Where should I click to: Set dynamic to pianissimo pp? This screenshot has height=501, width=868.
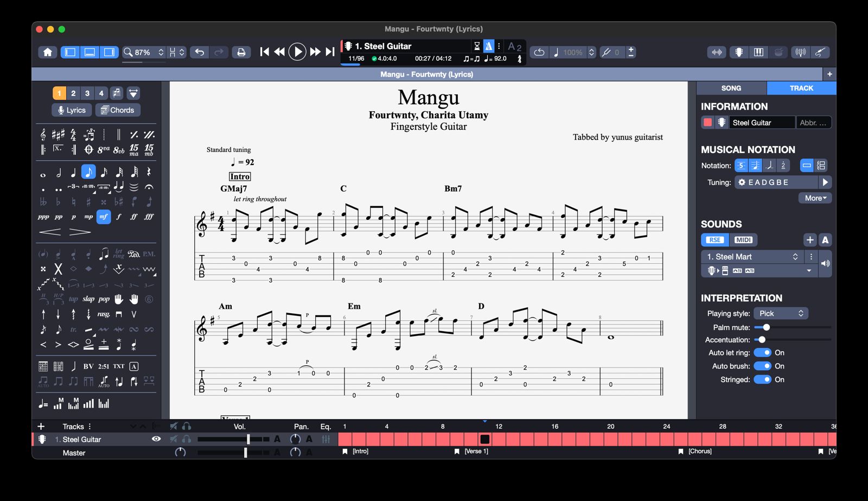click(x=58, y=217)
